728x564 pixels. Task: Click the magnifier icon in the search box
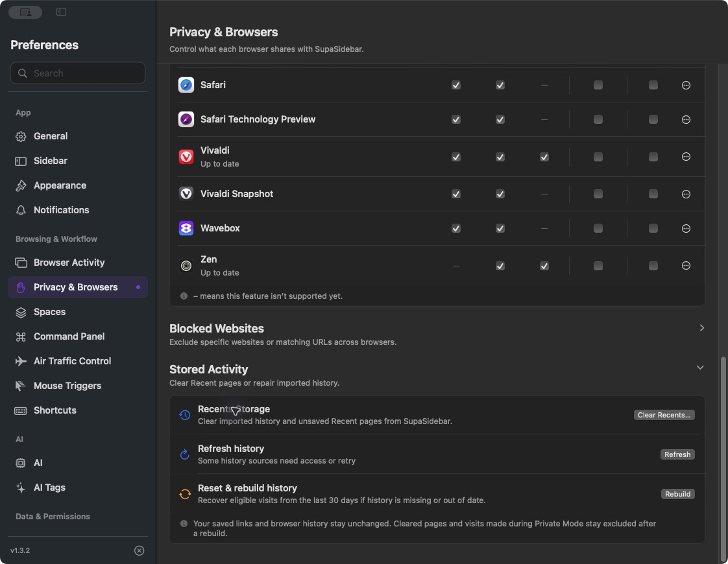(22, 73)
